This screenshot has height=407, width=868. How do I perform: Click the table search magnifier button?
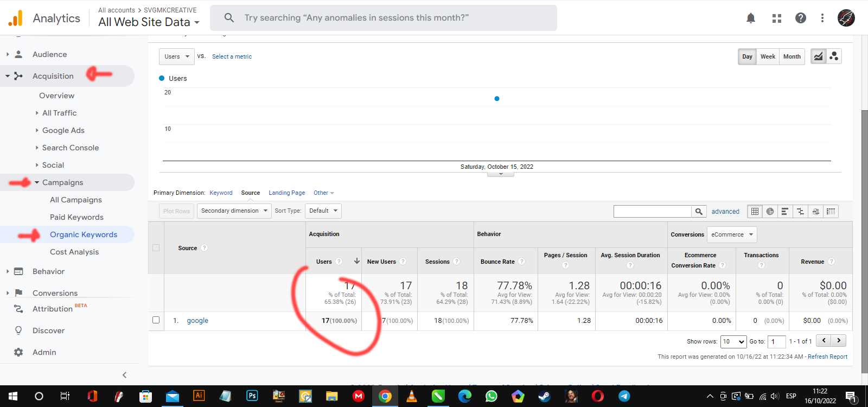coord(699,212)
